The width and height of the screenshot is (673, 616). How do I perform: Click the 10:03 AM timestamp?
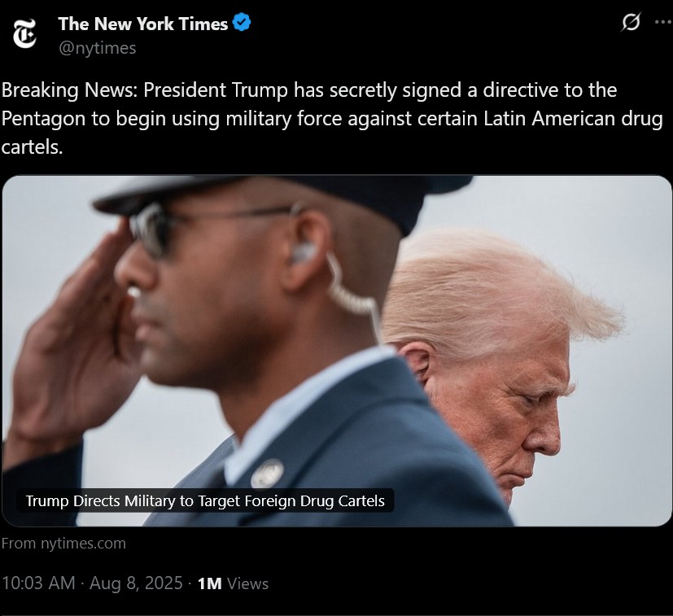38,583
